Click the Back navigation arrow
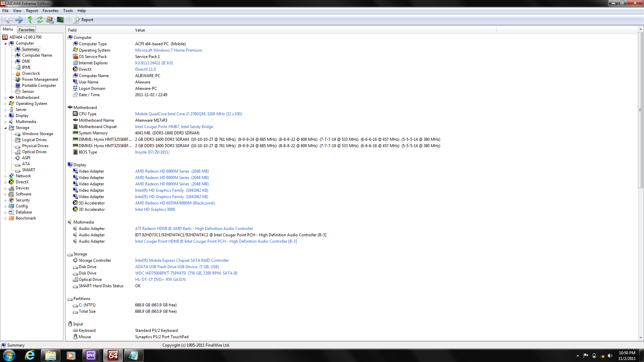 9,20
